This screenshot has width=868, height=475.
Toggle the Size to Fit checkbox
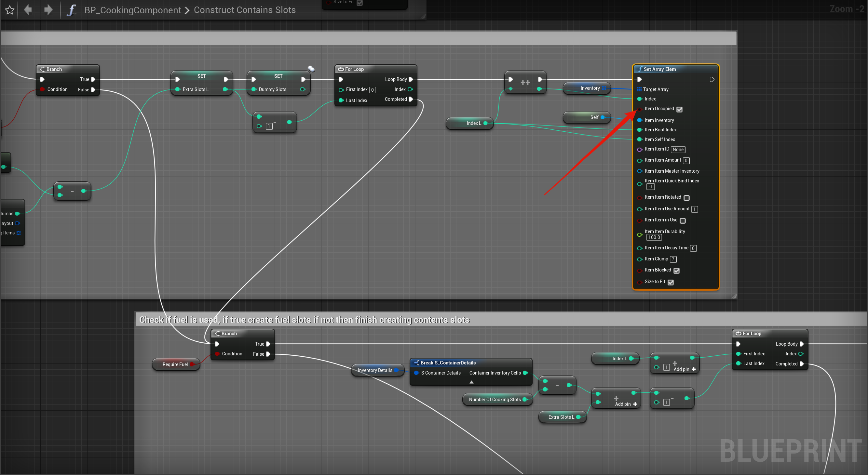(671, 283)
